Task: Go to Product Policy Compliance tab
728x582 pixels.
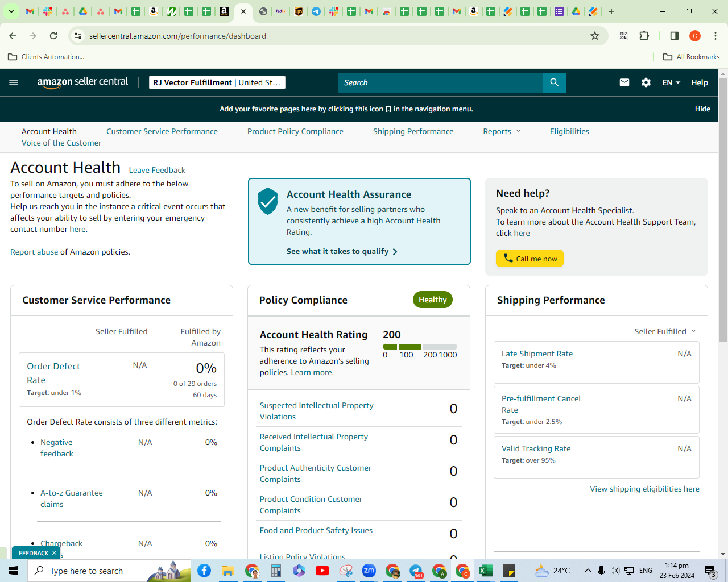Action: point(295,131)
